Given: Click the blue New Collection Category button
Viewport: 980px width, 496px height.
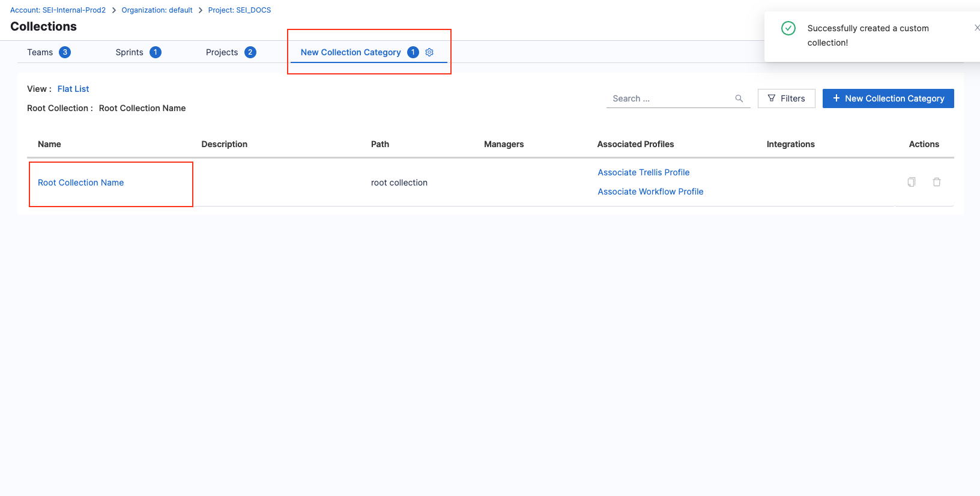Looking at the screenshot, I should [888, 98].
